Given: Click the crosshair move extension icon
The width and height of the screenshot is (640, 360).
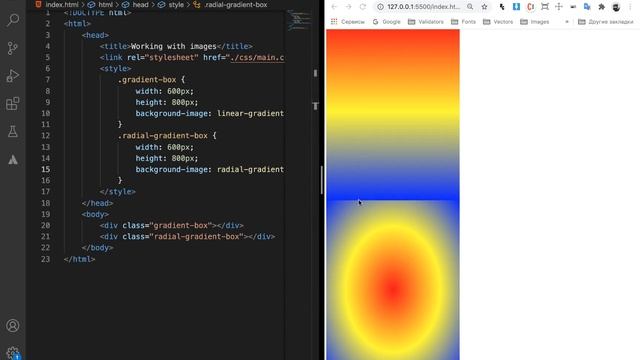Looking at the screenshot, I should pyautogui.click(x=559, y=7).
